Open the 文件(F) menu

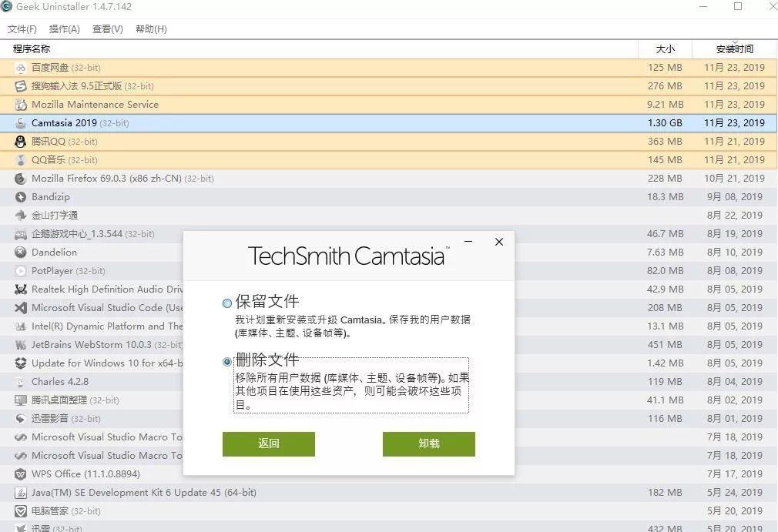coord(25,29)
